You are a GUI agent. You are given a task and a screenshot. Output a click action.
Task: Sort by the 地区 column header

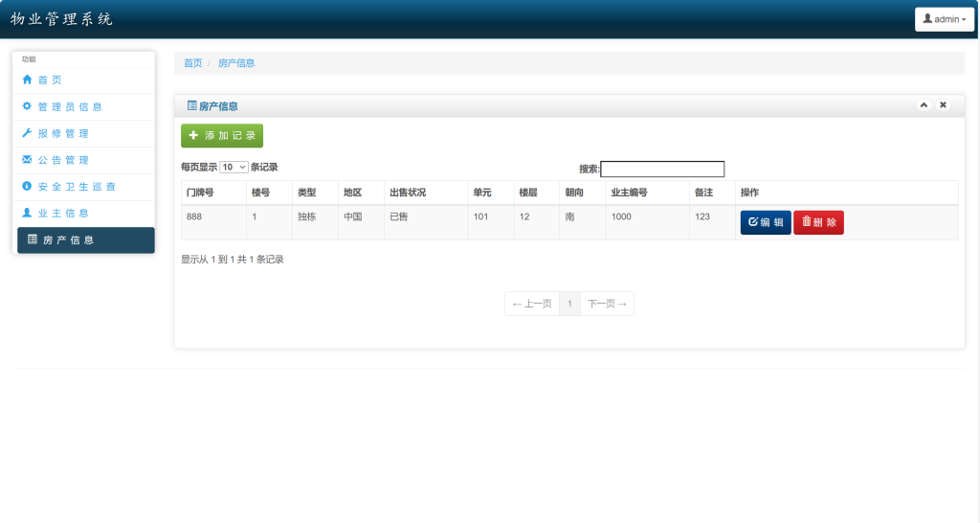361,193
